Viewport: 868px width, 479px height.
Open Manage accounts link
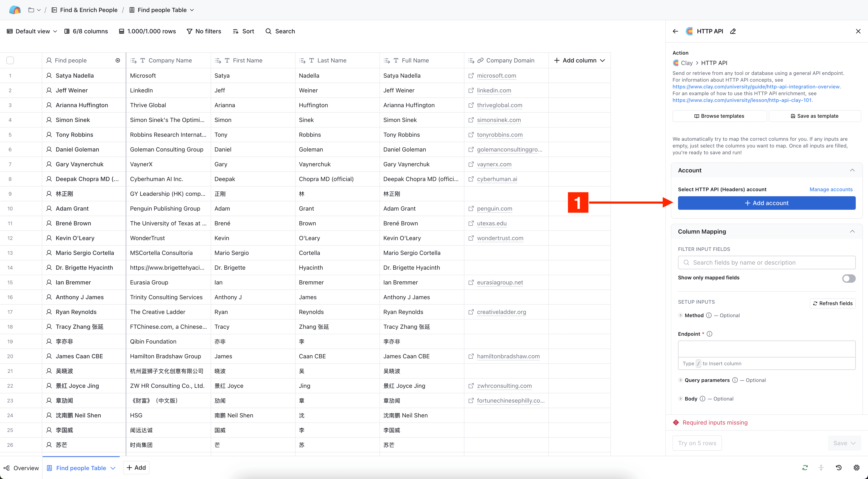pyautogui.click(x=831, y=189)
